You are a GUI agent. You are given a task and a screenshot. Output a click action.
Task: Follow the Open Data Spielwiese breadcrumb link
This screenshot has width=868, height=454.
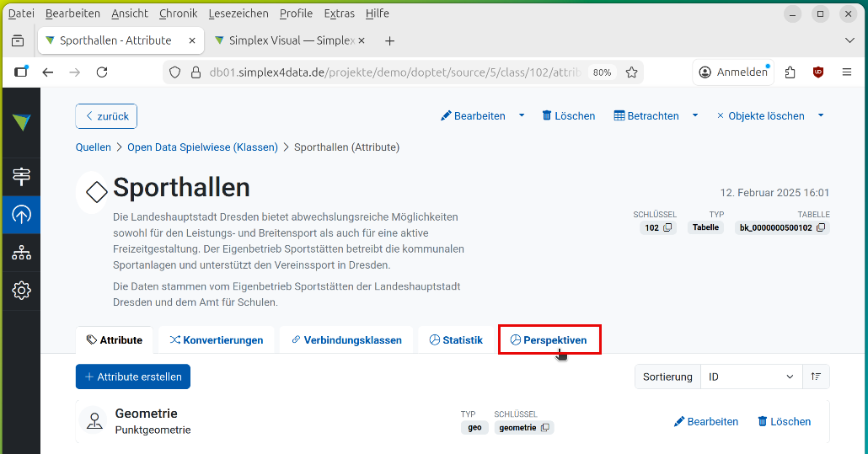(x=202, y=147)
